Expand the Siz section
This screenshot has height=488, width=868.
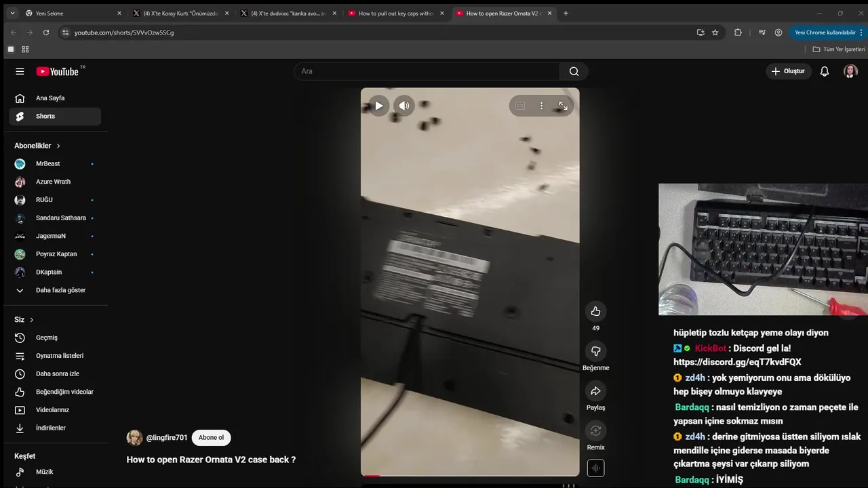pos(24,320)
